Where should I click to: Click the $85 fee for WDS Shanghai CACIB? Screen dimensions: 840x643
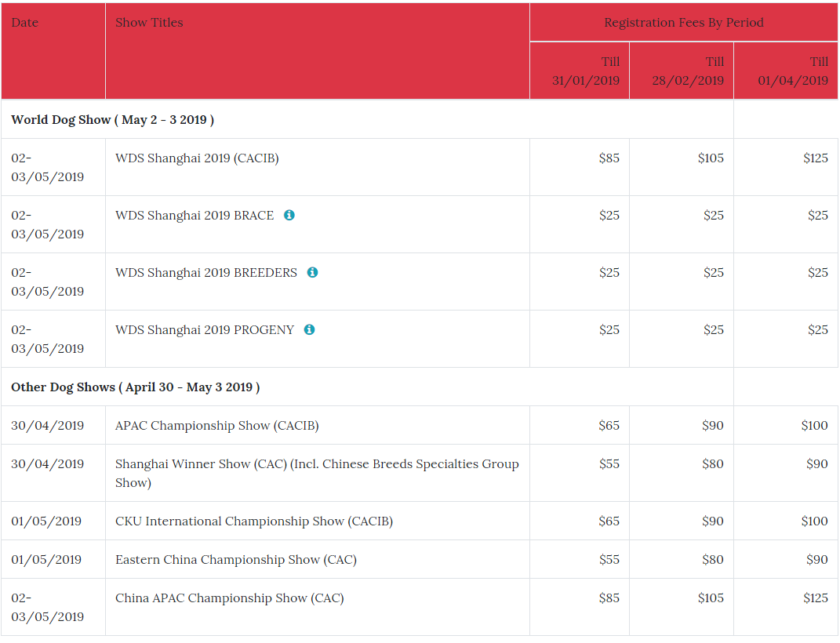[609, 158]
